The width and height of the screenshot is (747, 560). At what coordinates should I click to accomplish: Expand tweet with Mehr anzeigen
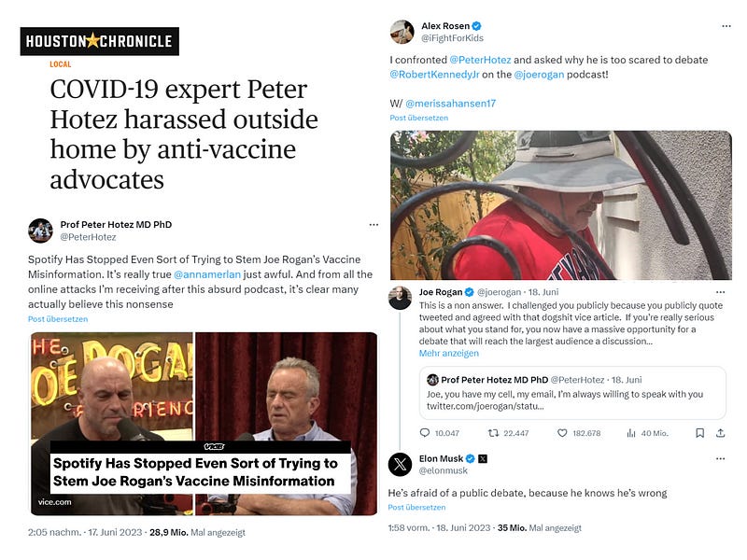(449, 354)
